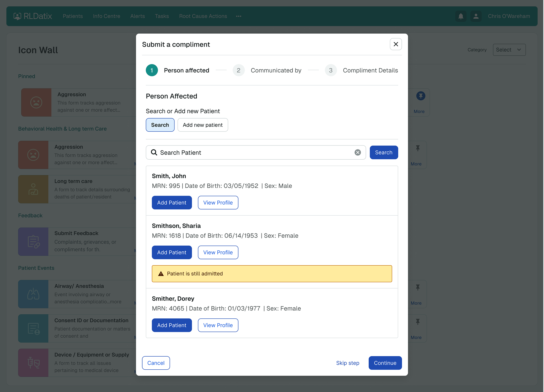Viewport: 544px width, 392px height.
Task: Select the Search toggle option
Action: click(160, 125)
